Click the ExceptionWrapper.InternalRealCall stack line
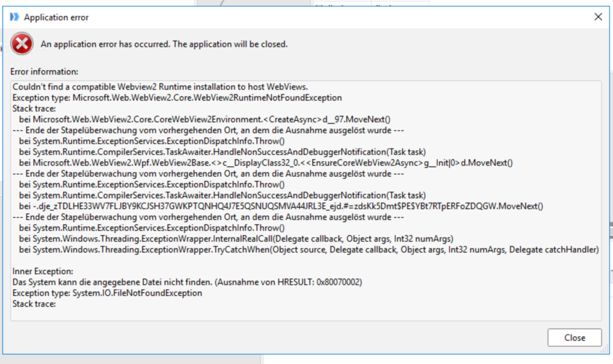613x364 pixels. (237, 239)
